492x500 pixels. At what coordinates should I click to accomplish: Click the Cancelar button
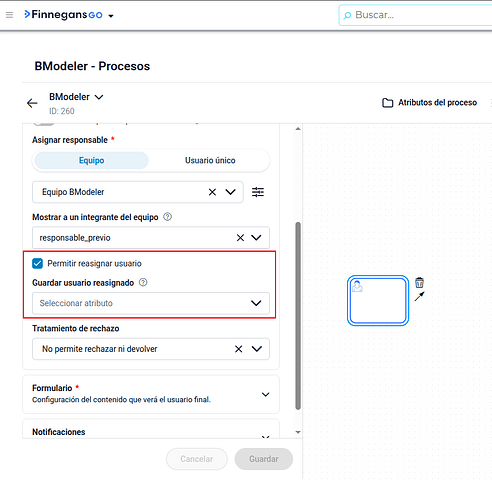click(x=197, y=459)
